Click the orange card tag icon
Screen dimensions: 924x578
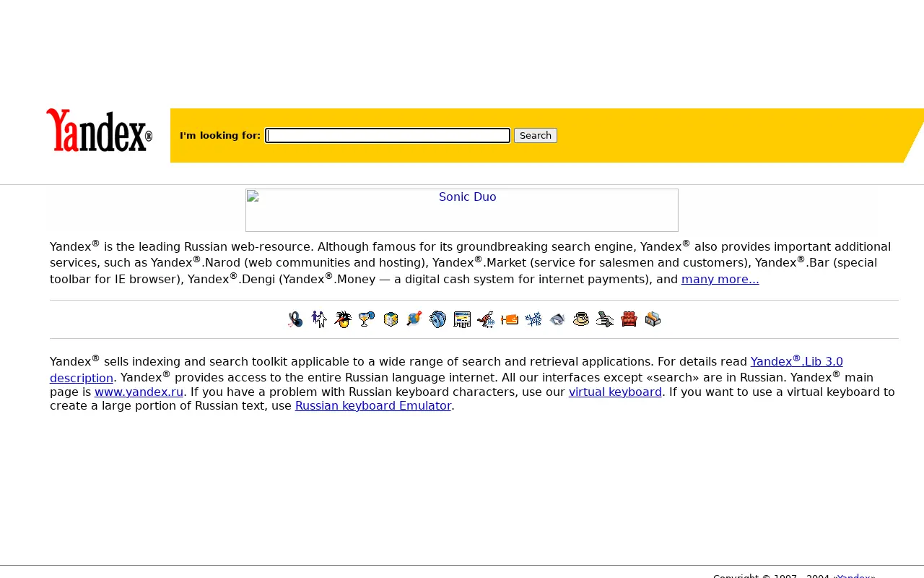coord(510,319)
